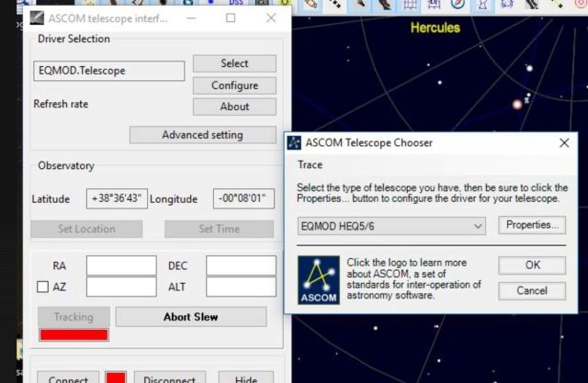
Task: Click the About button
Action: click(x=234, y=107)
